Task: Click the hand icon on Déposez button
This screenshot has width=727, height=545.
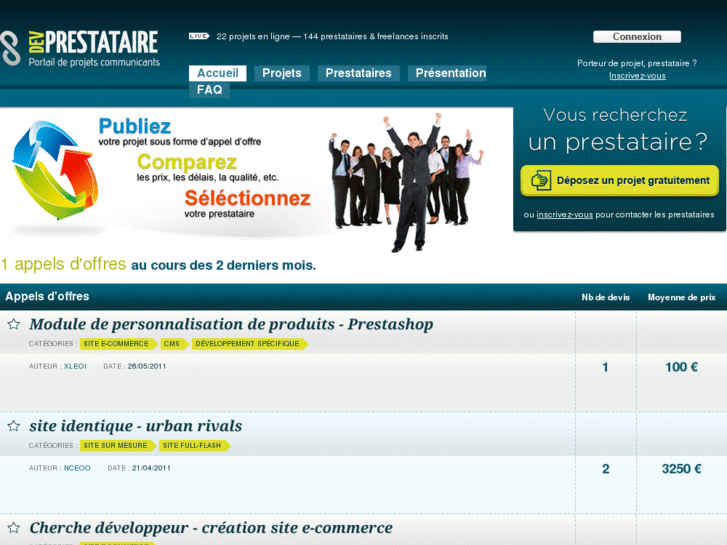Action: (541, 180)
